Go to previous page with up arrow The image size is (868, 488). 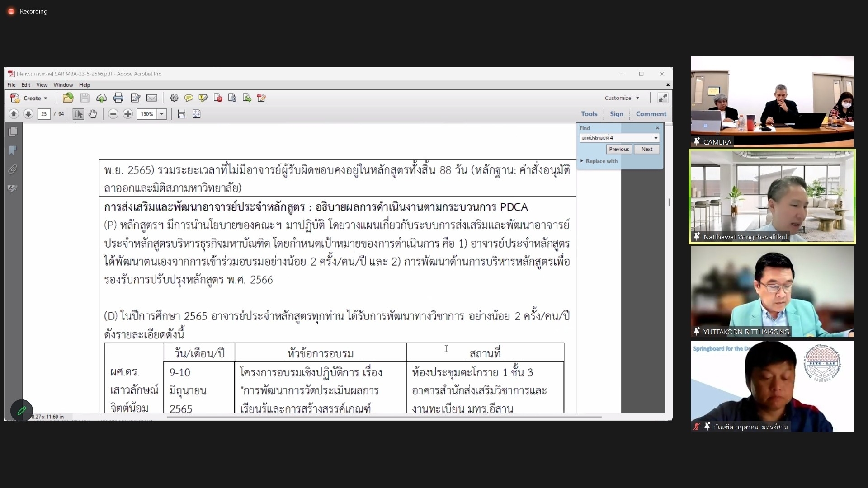click(x=14, y=114)
